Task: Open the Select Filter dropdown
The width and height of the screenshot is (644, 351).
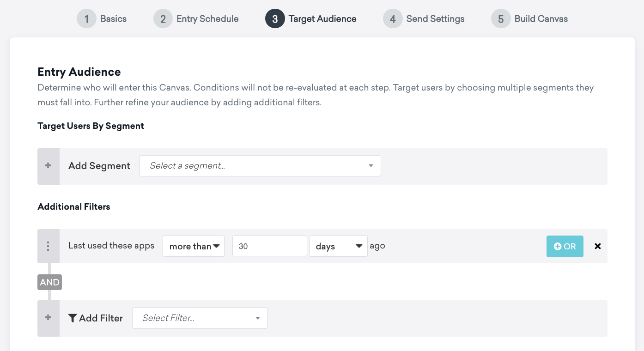Action: tap(200, 318)
